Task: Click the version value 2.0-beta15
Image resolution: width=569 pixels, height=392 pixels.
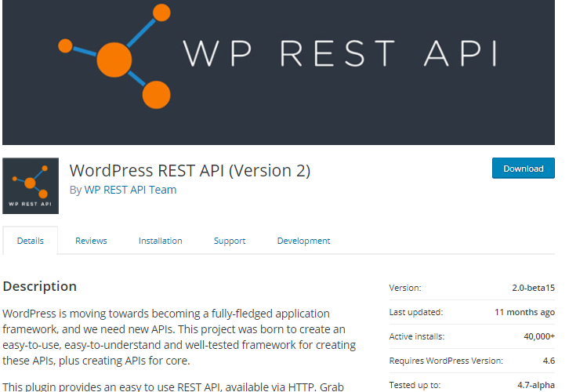Action: 534,288
